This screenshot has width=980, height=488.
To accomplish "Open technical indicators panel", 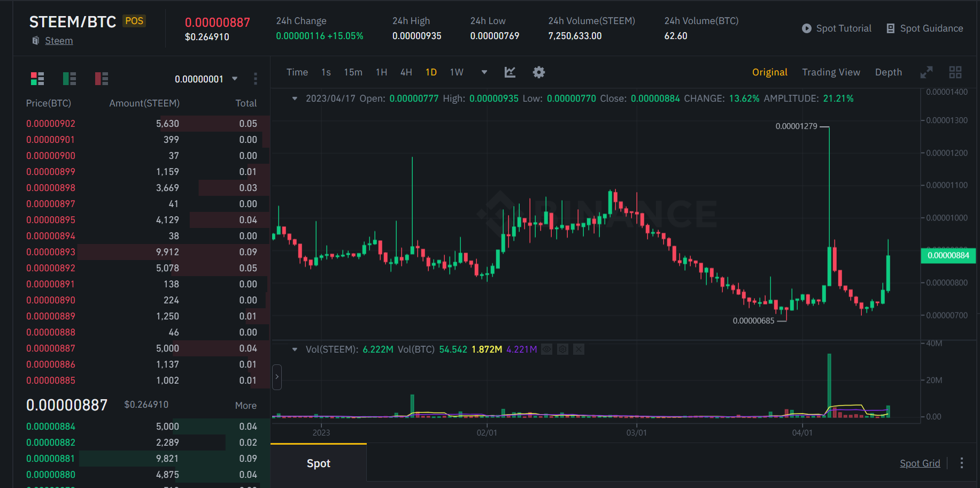I will 510,72.
